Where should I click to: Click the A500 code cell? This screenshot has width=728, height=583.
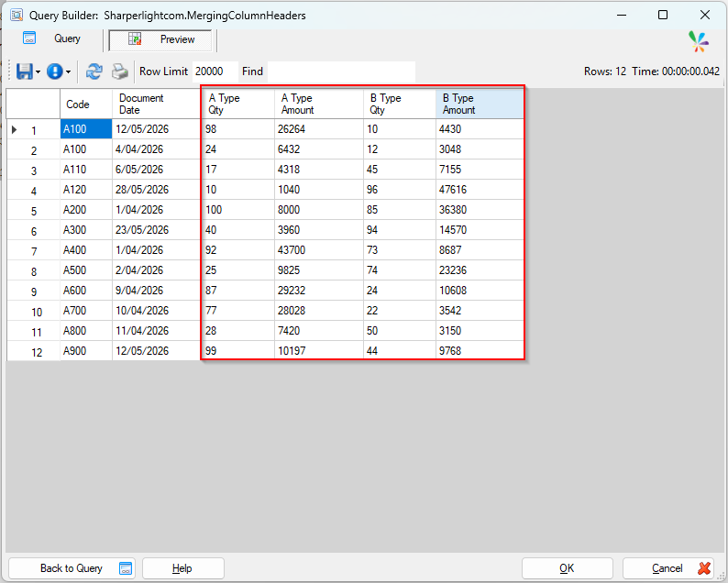click(x=86, y=270)
